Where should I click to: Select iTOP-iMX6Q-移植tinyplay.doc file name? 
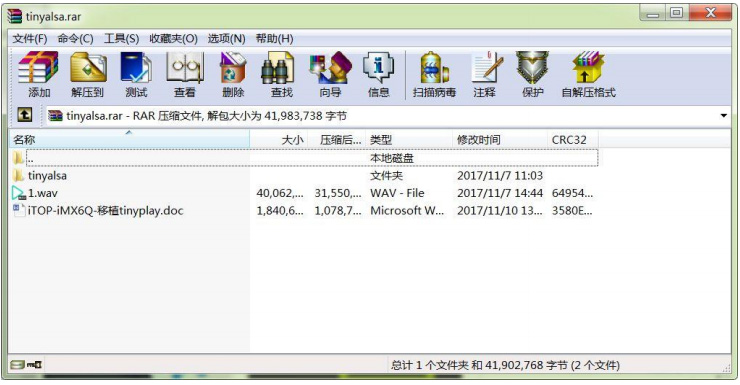click(x=105, y=210)
